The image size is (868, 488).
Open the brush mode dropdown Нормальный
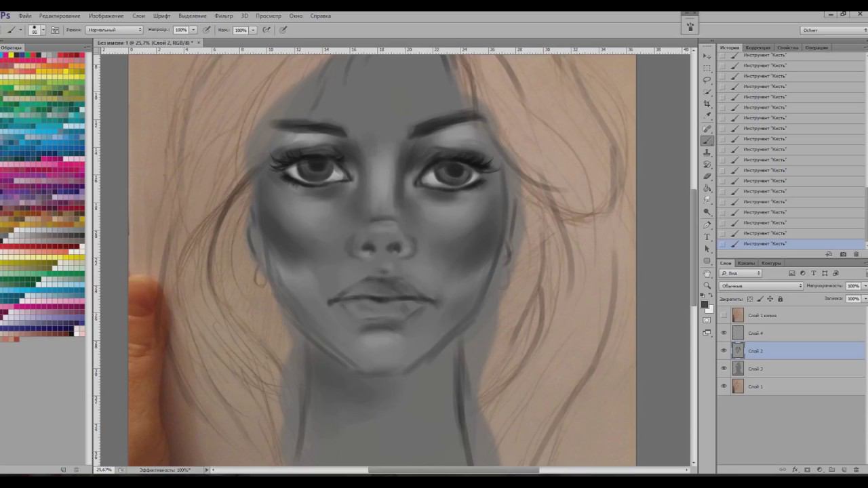click(114, 30)
